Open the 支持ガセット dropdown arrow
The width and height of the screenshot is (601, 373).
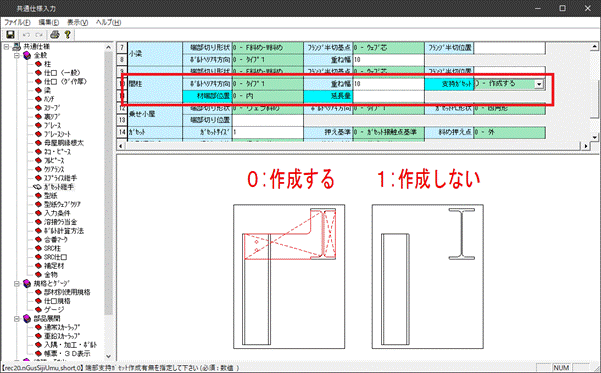click(x=539, y=84)
